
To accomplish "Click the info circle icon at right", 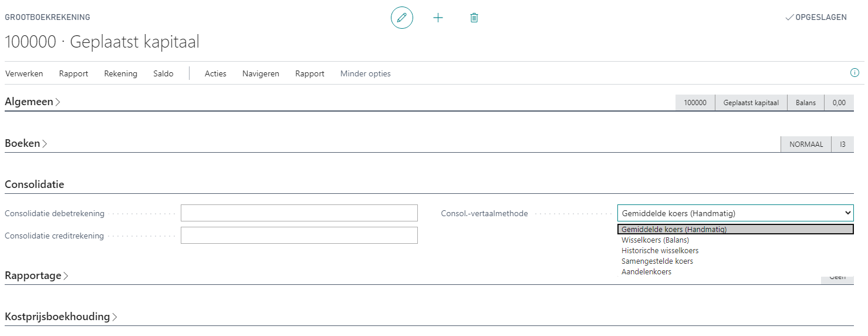I will [x=855, y=73].
